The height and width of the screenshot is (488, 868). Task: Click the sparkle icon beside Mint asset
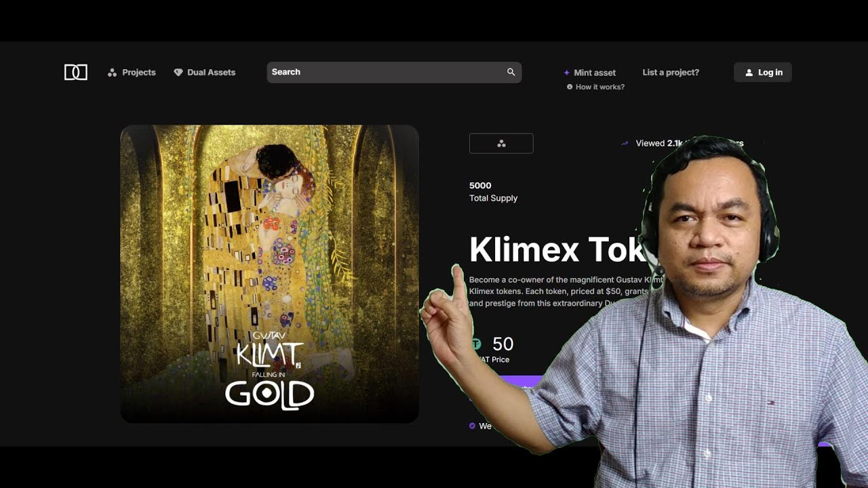click(x=567, y=73)
